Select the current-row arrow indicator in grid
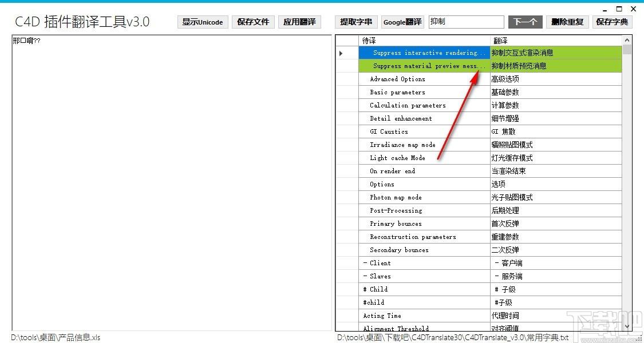Viewport: 644px width, 343px height. point(341,53)
